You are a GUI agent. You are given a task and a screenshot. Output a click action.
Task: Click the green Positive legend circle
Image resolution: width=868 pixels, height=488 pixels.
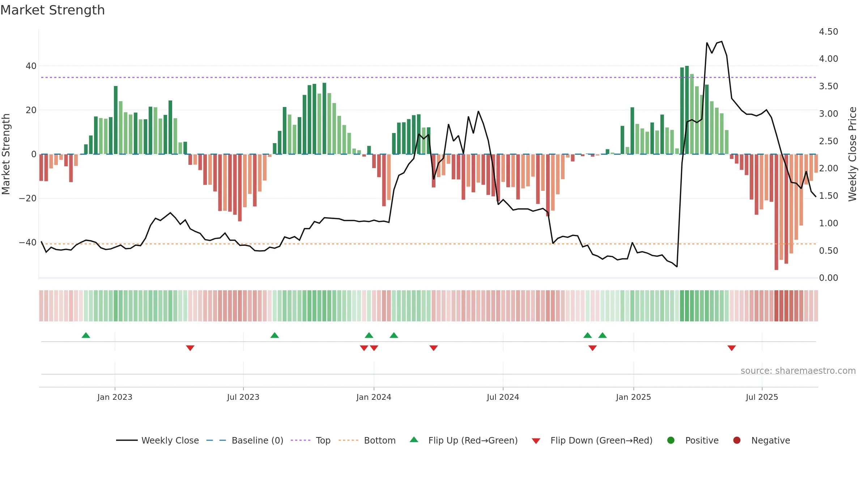click(x=671, y=440)
